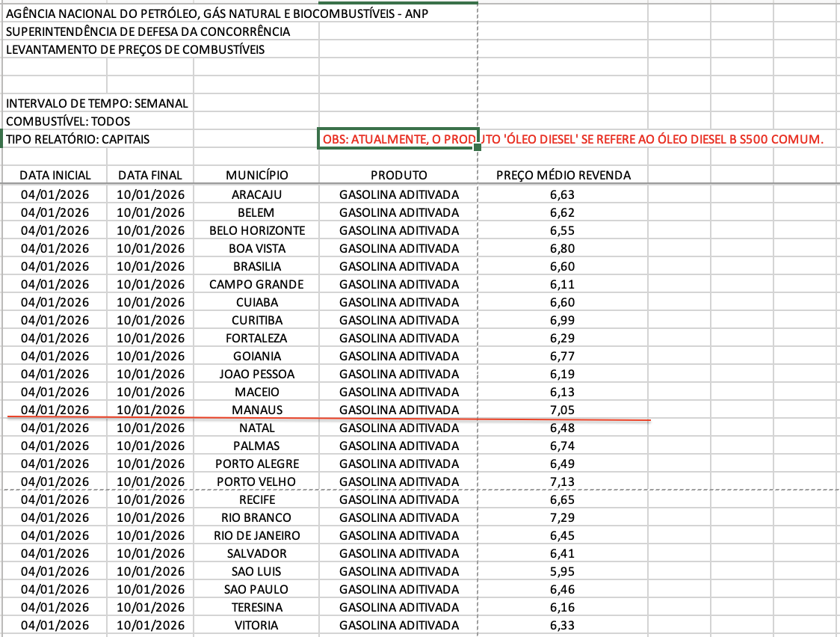Select the DATA FINAL cell in VITORIA row
This screenshot has height=637, width=840.
point(150,625)
